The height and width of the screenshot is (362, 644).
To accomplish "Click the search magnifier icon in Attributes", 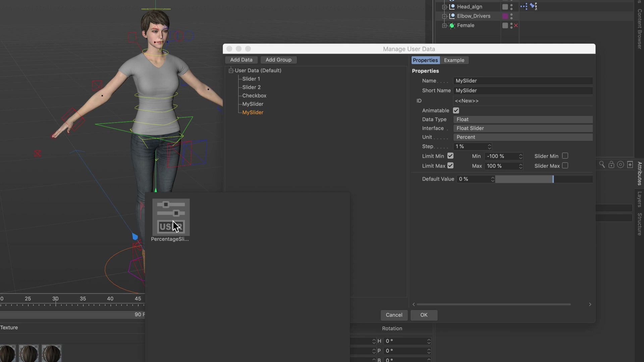I will tap(602, 165).
